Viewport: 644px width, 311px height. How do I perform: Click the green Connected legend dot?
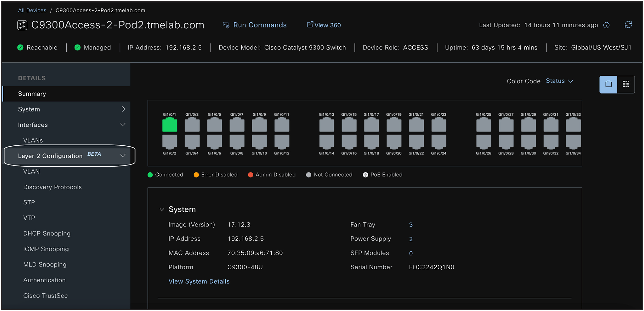coord(150,175)
